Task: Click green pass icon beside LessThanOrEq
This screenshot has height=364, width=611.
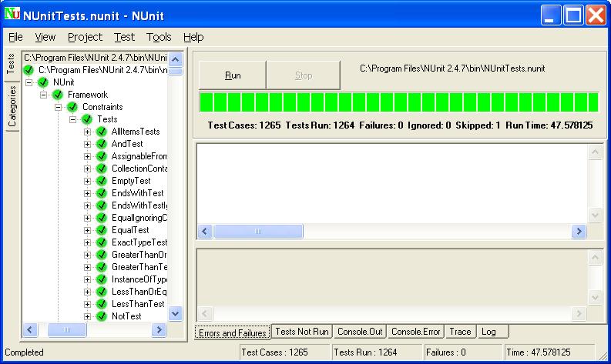Action: point(101,292)
